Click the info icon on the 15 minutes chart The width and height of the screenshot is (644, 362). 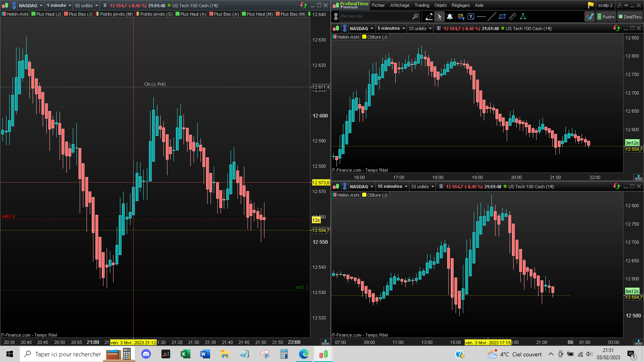click(441, 187)
